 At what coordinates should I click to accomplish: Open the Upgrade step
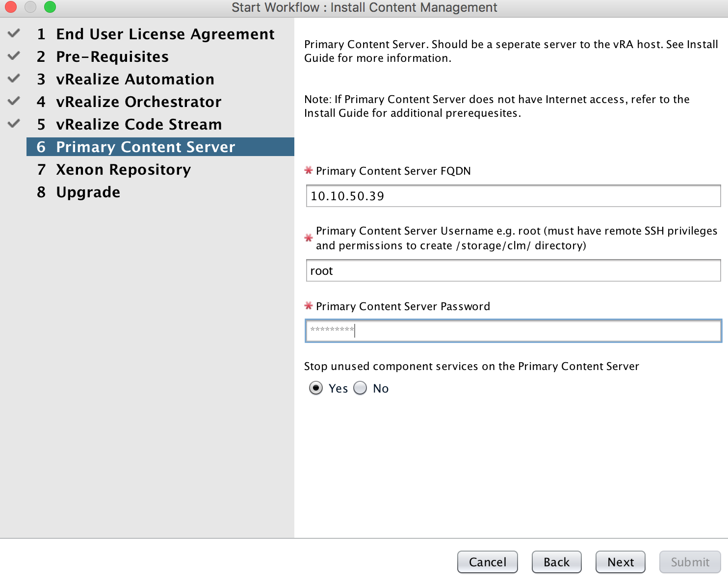[x=88, y=192]
